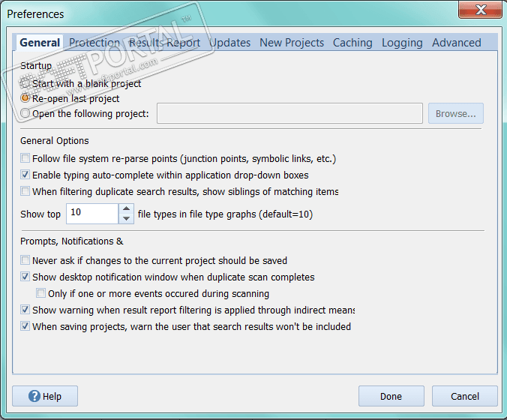Click the 'Show top' number input field

(x=92, y=214)
